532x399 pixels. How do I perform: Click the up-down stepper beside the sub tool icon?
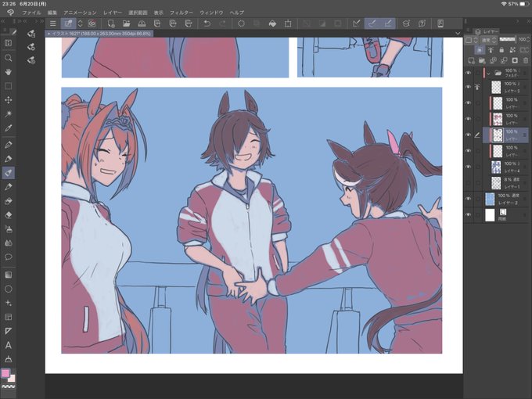[81, 23]
